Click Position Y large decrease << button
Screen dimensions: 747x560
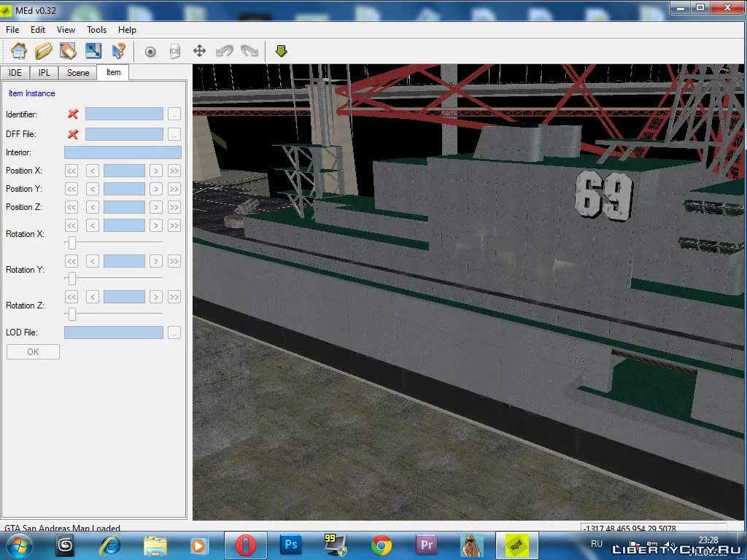[71, 189]
